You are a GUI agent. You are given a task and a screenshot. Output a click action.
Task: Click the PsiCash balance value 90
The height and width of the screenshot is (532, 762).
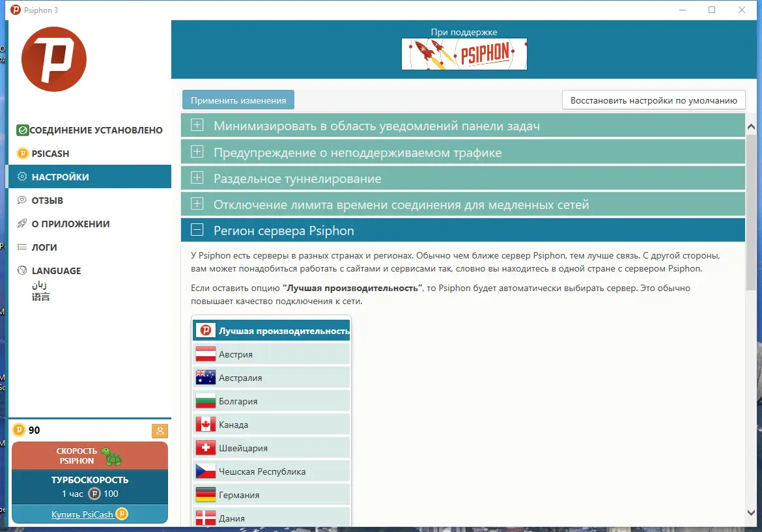pos(34,430)
